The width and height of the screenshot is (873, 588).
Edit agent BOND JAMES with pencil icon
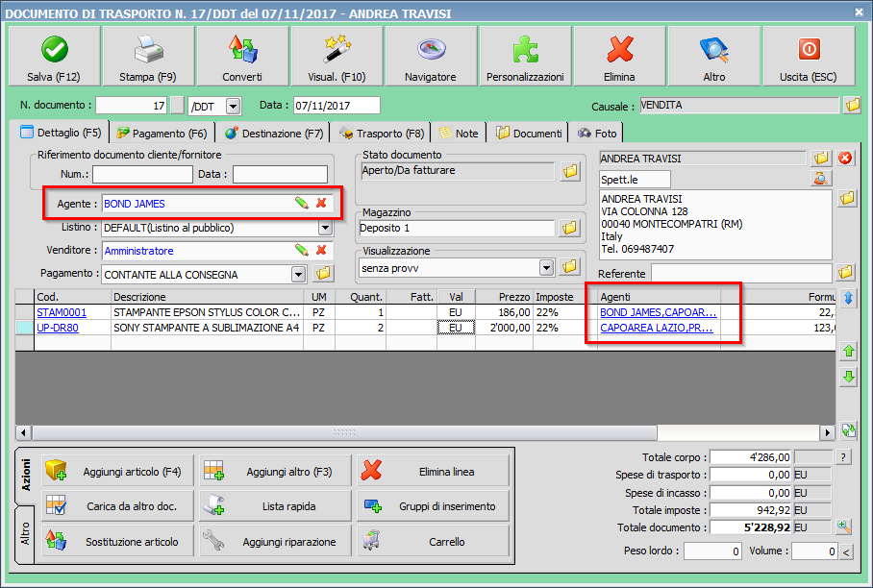[302, 203]
